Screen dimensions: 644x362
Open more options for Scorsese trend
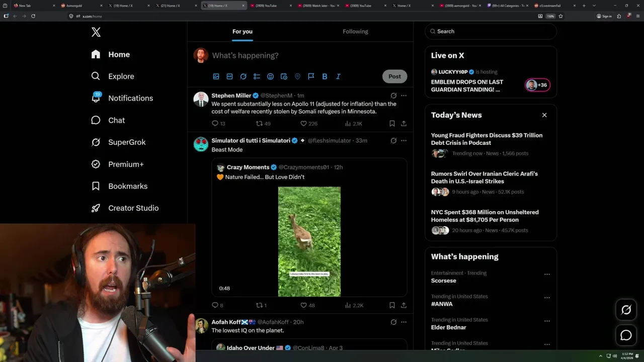[547, 275]
